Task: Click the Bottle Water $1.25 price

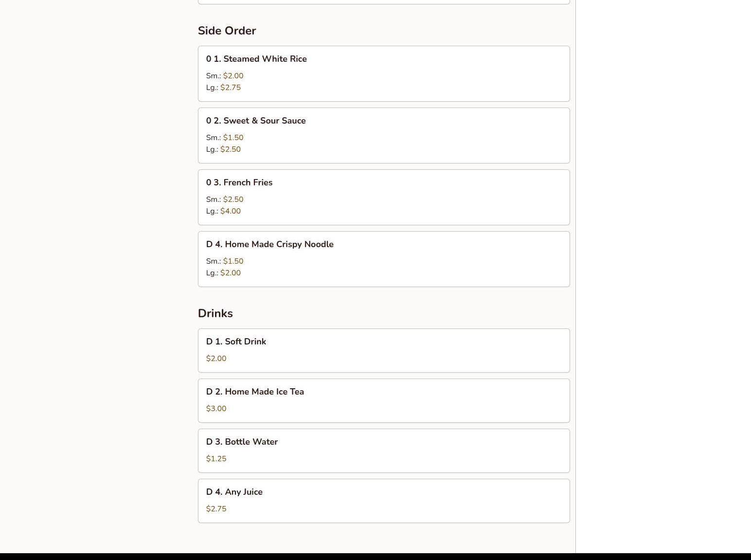Action: (x=216, y=459)
